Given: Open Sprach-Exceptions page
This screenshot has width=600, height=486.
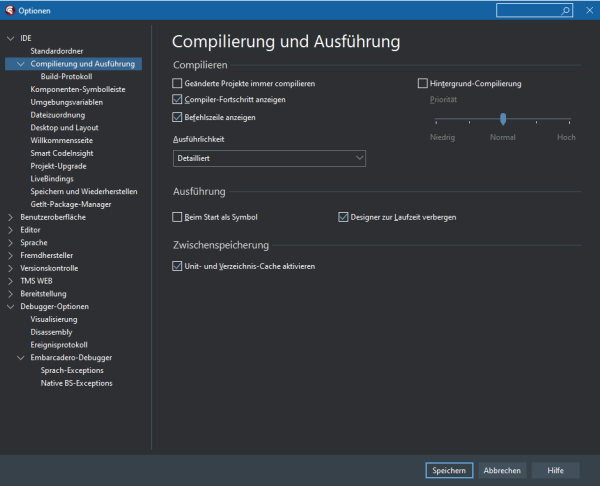Looking at the screenshot, I should coord(72,370).
